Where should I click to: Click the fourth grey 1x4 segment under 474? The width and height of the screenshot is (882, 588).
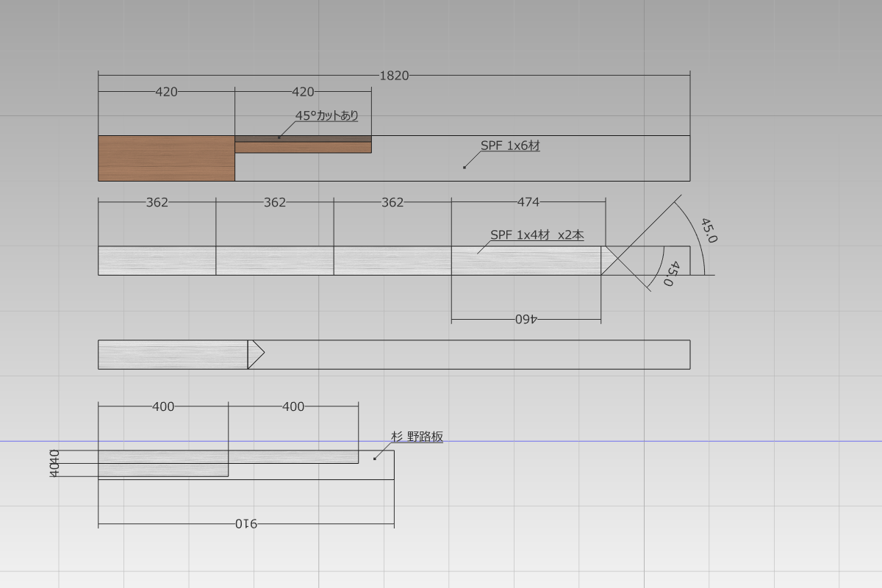click(x=526, y=261)
